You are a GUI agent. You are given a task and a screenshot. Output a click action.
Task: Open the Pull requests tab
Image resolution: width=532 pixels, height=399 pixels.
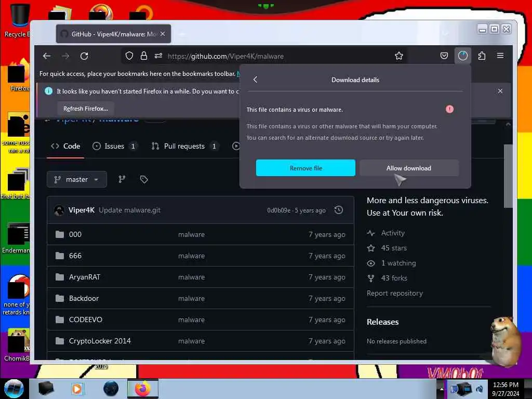pyautogui.click(x=185, y=146)
